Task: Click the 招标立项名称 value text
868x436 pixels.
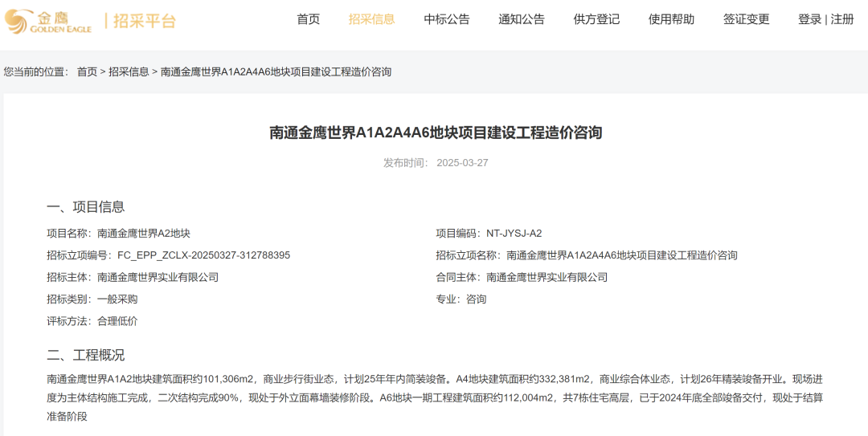Action: 622,255
